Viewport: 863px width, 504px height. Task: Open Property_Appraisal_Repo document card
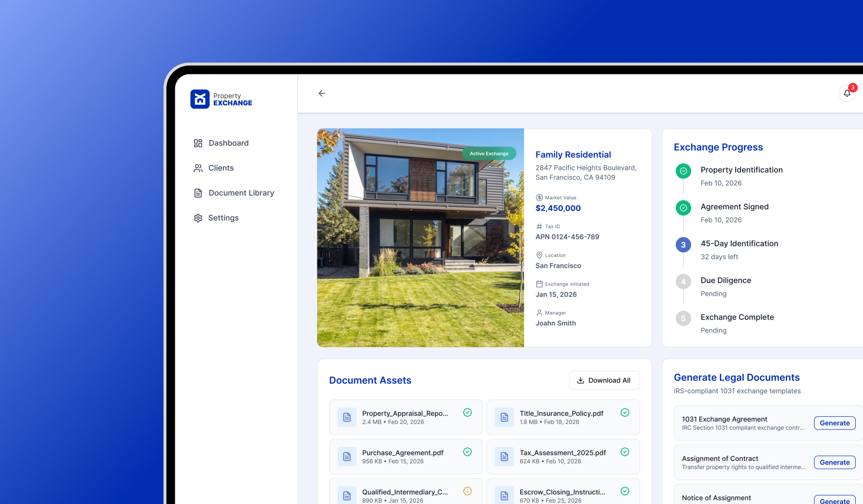point(406,417)
